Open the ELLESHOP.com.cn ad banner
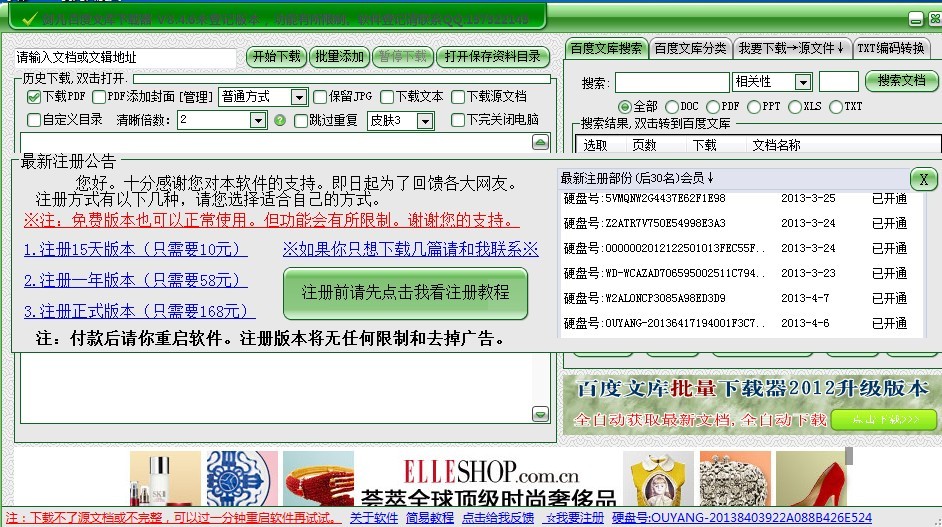The image size is (942, 527). tap(489, 481)
